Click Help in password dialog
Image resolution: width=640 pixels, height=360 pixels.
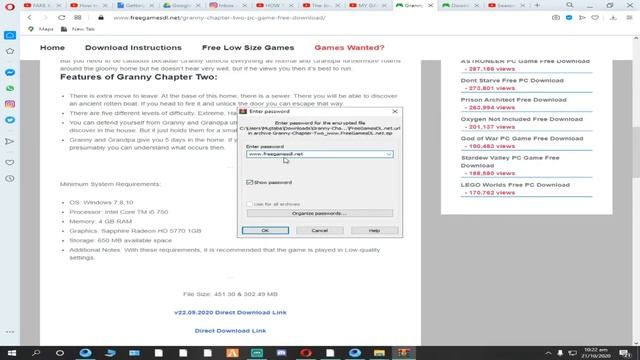click(374, 231)
